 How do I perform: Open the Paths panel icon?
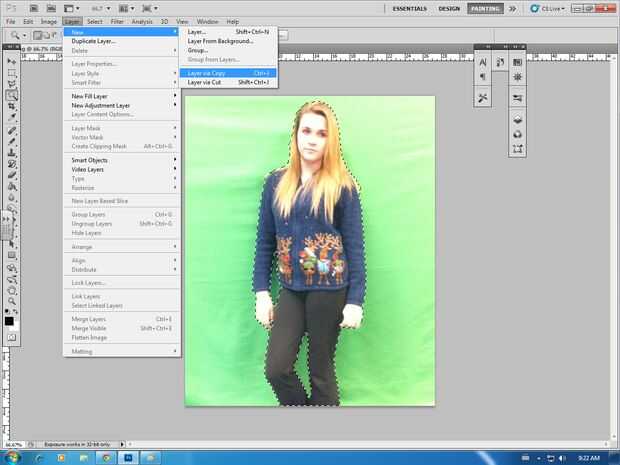[x=518, y=149]
